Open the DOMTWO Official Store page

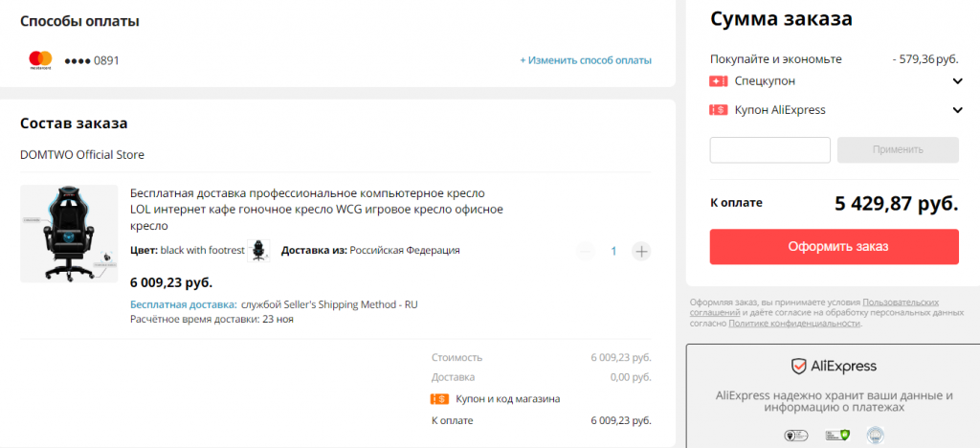coord(82,154)
